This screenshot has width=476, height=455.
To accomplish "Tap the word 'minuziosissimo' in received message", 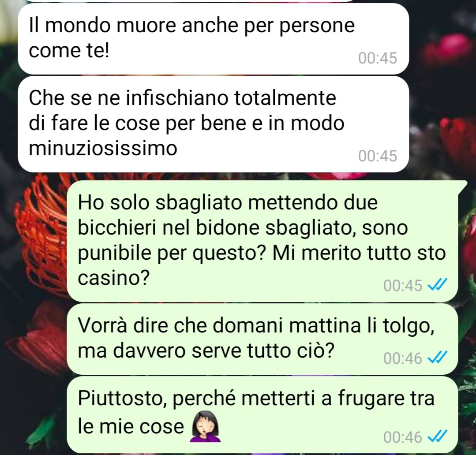I will tap(103, 148).
